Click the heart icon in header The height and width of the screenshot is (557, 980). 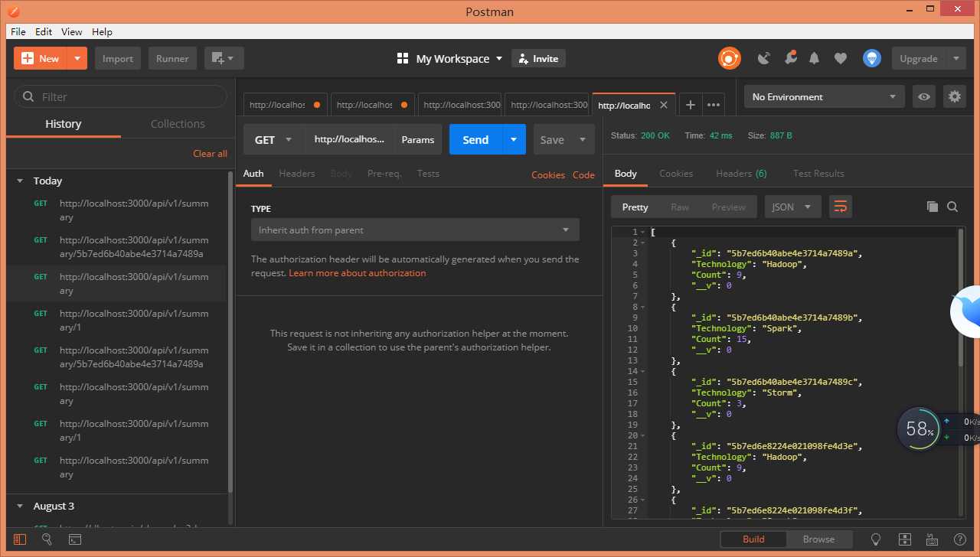(x=841, y=58)
